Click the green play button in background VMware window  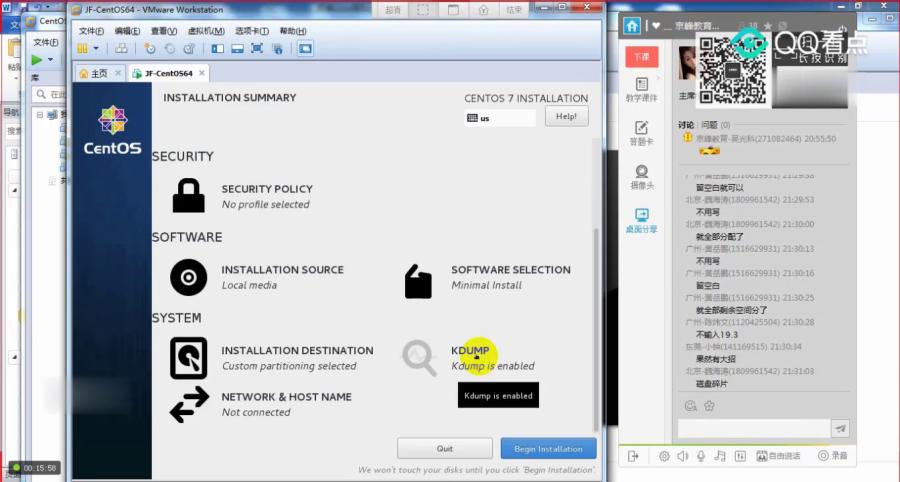[x=37, y=60]
